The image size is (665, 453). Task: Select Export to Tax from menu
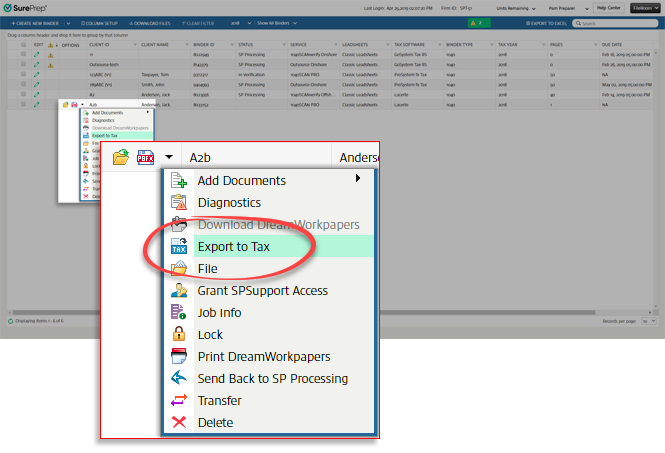(x=233, y=246)
